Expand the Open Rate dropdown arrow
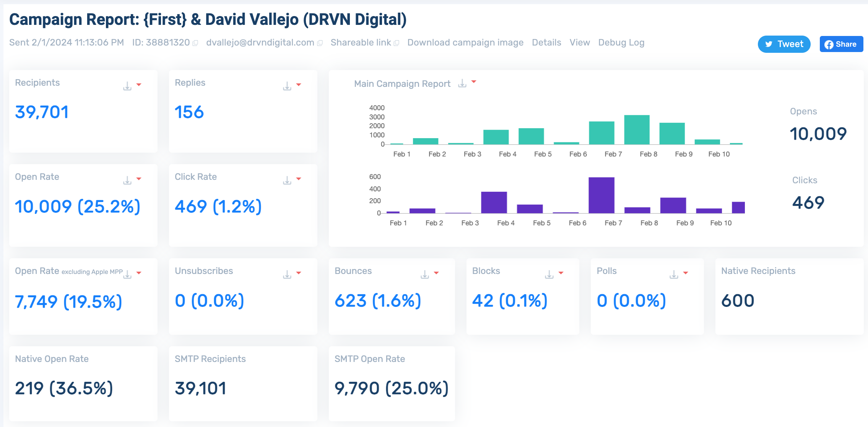This screenshot has height=427, width=868. click(139, 179)
